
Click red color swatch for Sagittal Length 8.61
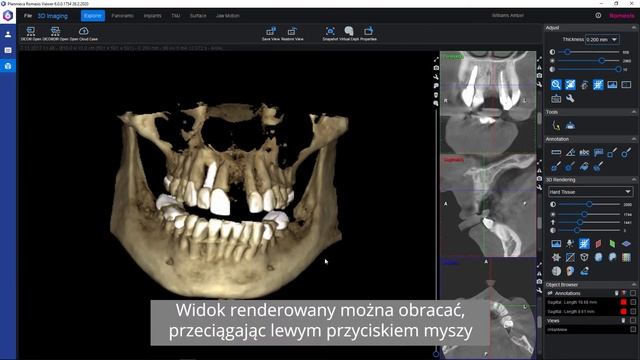pyautogui.click(x=623, y=311)
